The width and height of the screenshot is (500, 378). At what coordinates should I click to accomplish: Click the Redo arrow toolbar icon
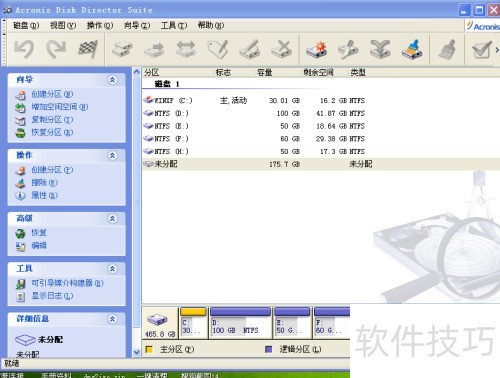(56, 50)
